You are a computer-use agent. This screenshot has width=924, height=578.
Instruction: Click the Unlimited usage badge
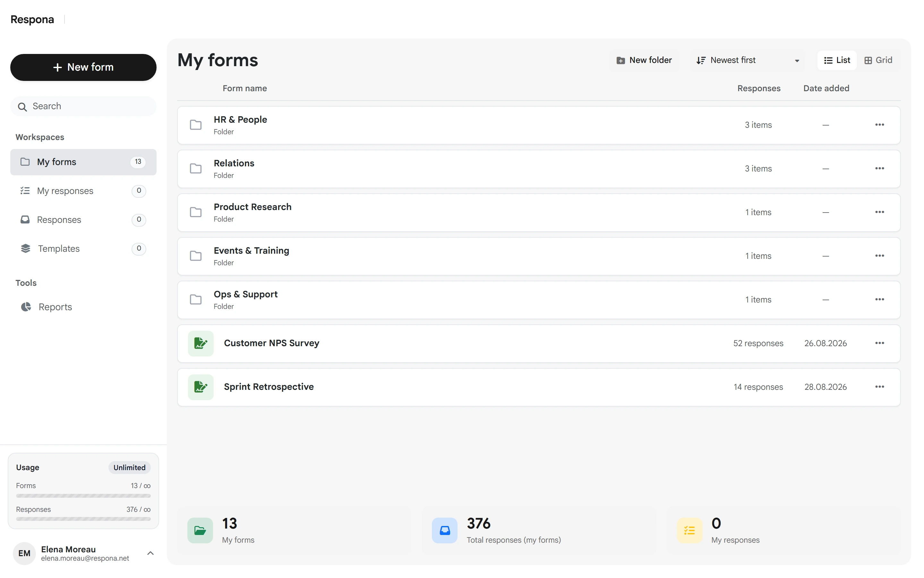(x=129, y=468)
